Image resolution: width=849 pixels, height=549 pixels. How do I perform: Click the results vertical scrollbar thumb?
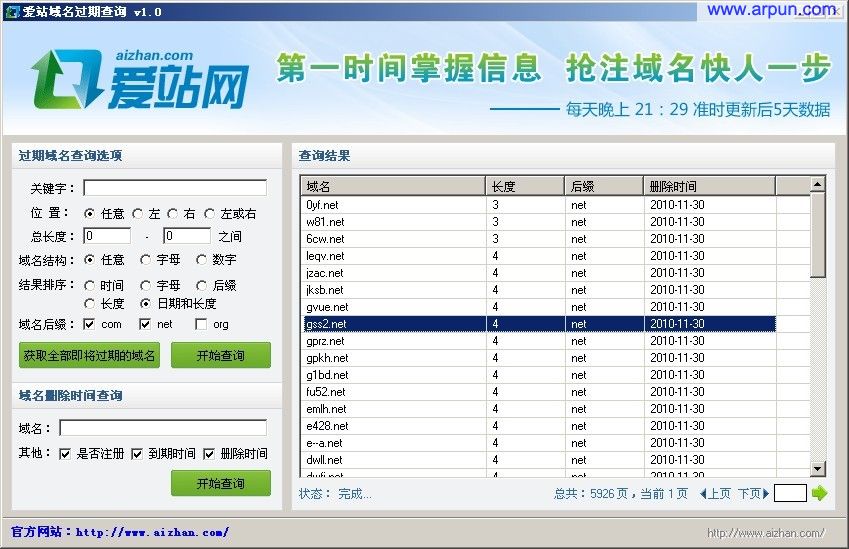click(818, 235)
